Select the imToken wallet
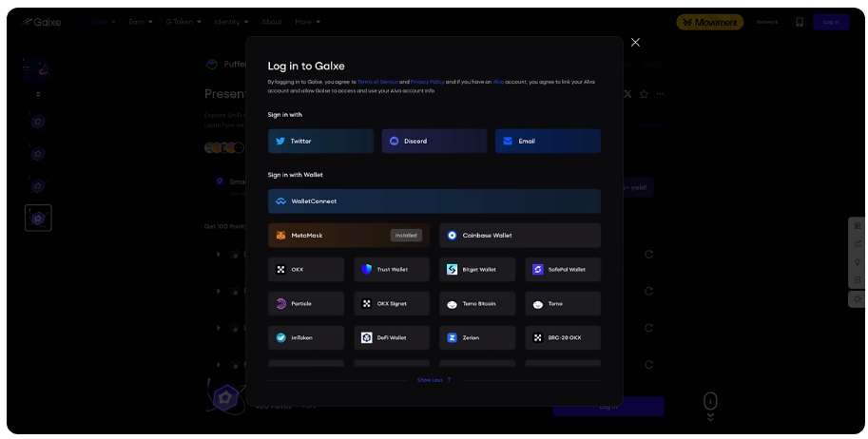The height and width of the screenshot is (439, 868). point(306,337)
